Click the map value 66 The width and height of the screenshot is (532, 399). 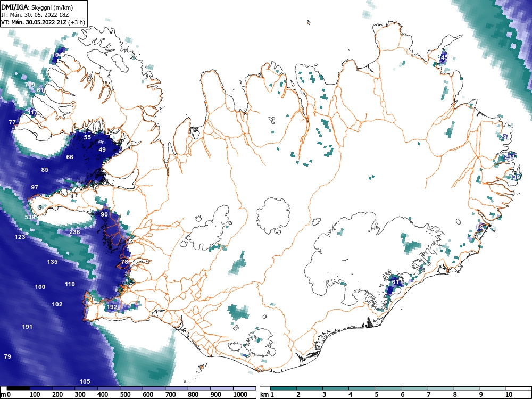pyautogui.click(x=70, y=157)
